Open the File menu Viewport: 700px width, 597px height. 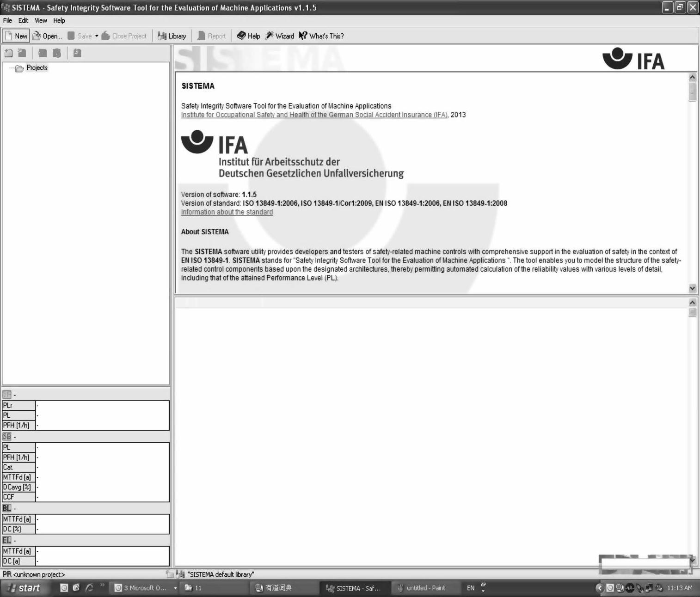[7, 20]
